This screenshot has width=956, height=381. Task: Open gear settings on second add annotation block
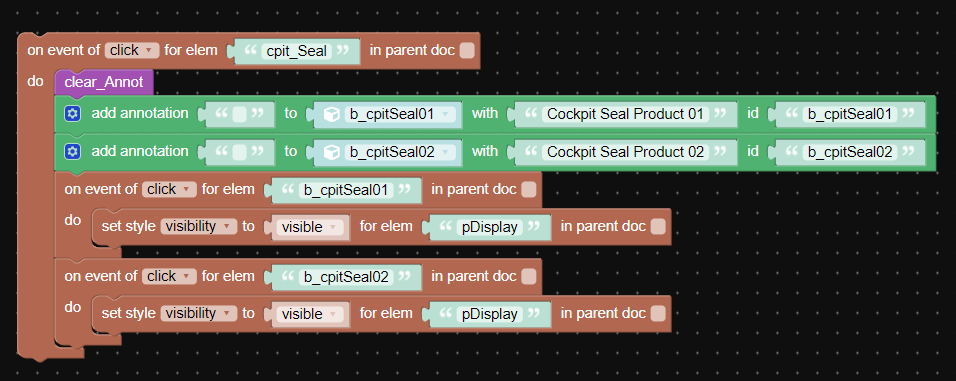pos(72,151)
